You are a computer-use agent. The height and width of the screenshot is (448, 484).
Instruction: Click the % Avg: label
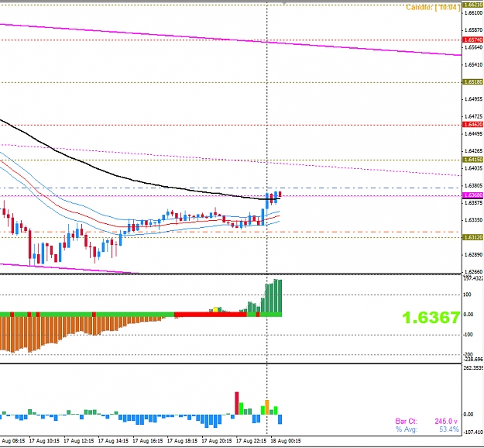coord(407,429)
